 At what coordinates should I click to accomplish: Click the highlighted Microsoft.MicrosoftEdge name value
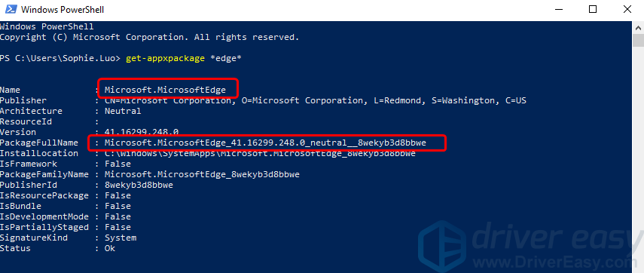point(165,90)
